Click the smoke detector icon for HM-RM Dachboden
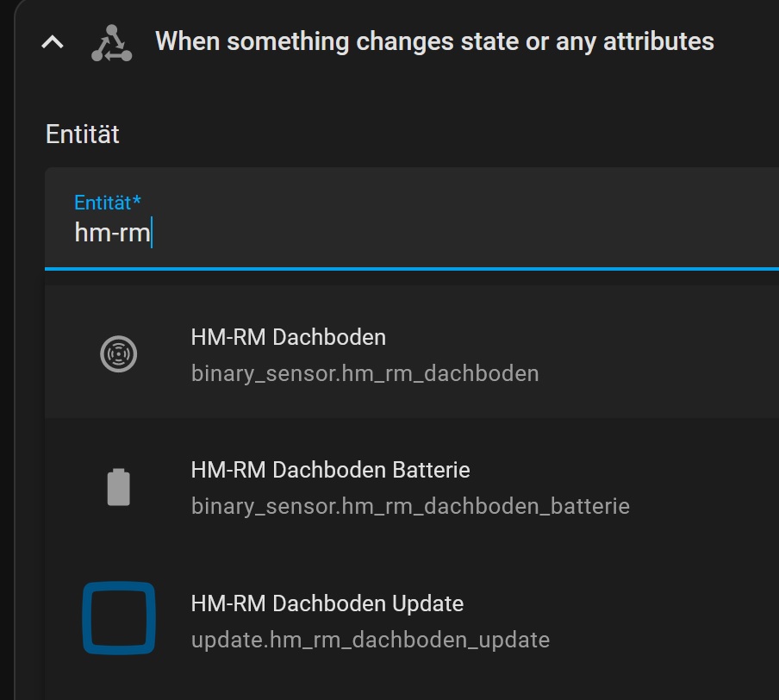The image size is (779, 700). coord(118,354)
